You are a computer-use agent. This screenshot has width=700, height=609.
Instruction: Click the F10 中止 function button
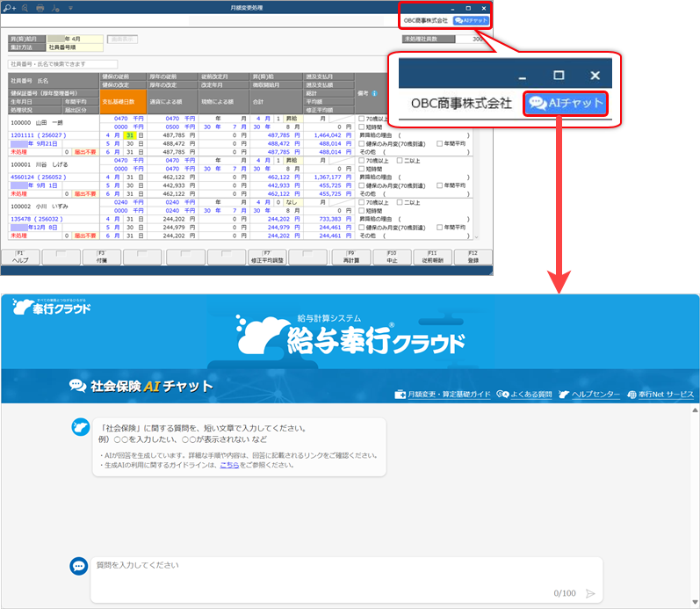click(392, 257)
